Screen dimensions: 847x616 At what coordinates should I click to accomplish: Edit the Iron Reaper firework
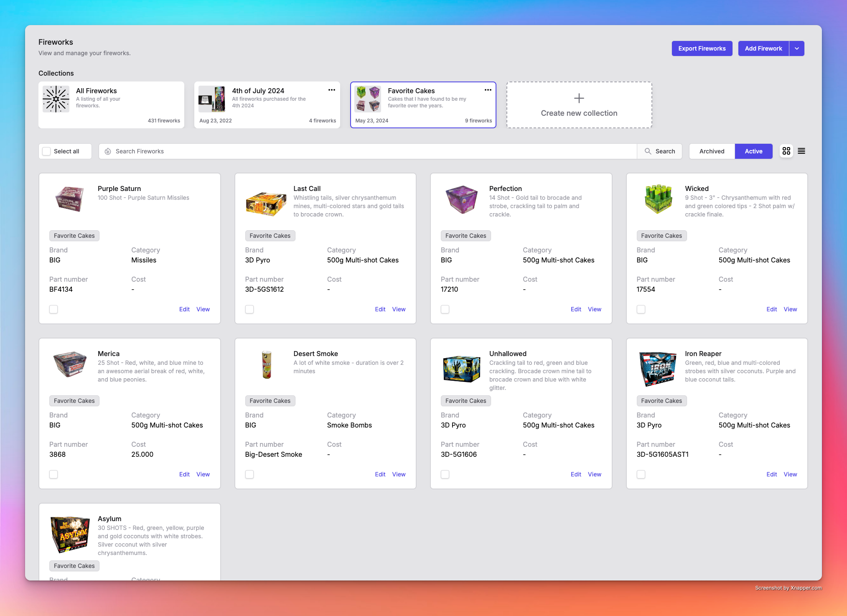(x=772, y=474)
